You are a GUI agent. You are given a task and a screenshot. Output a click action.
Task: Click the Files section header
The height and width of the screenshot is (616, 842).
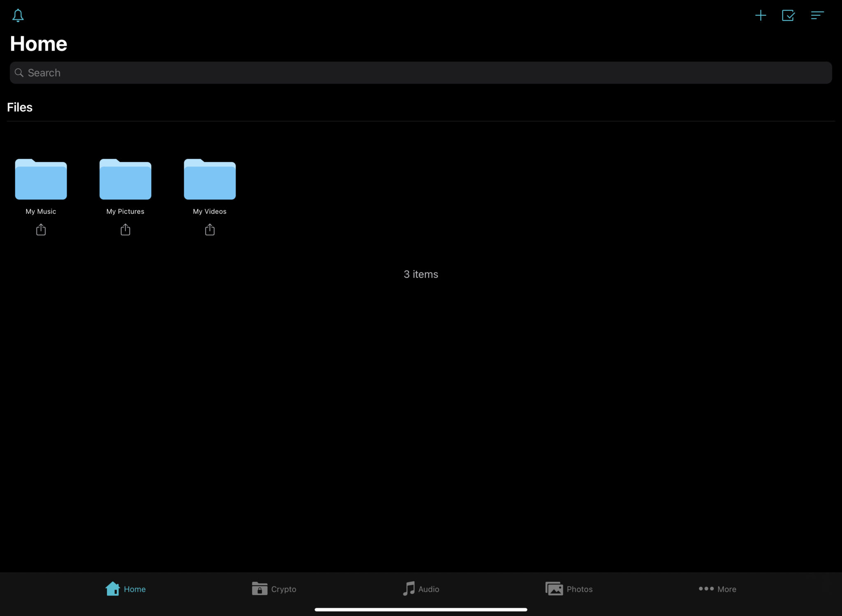20,107
